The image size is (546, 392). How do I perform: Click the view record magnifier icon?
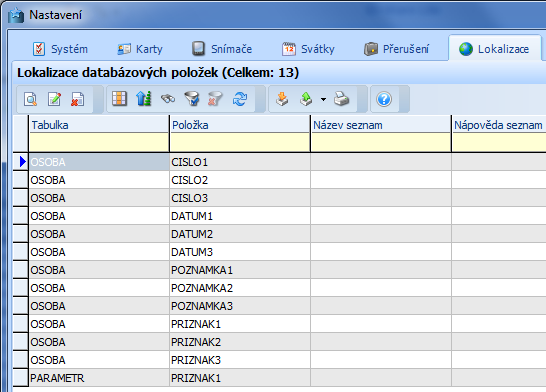(31, 99)
